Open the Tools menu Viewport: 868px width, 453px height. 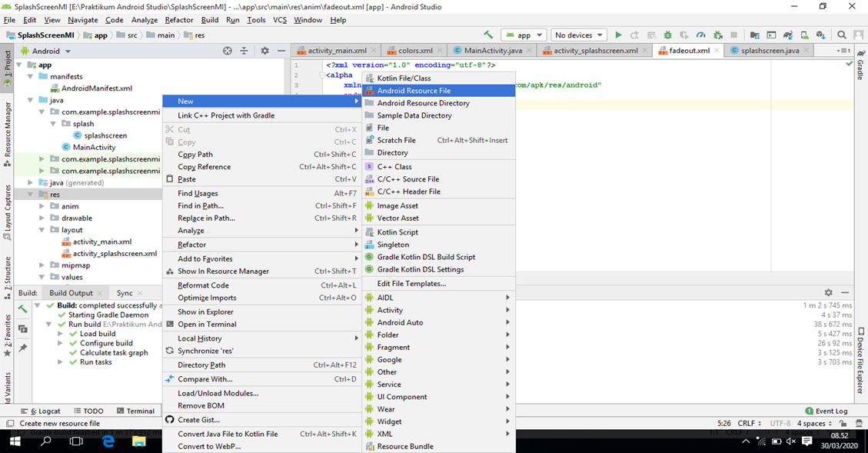pos(256,20)
